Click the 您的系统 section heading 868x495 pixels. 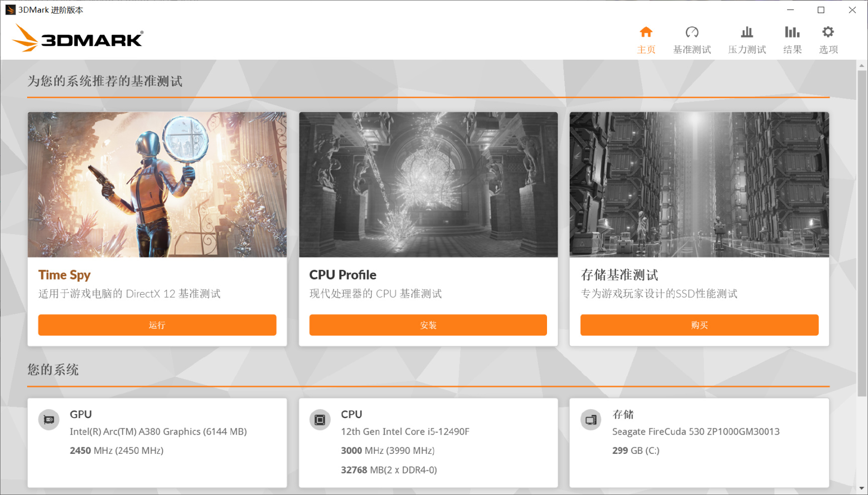click(53, 370)
